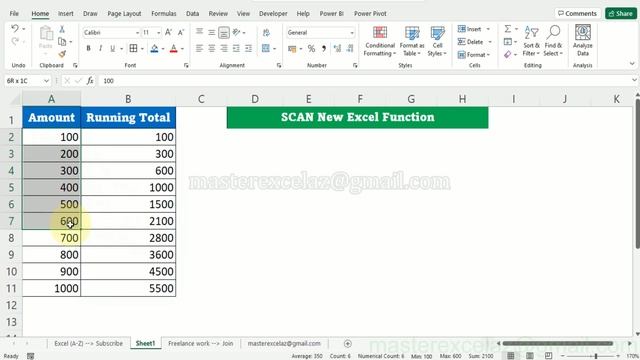Click the Merge & Center icon
The height and width of the screenshot is (360, 640).
(x=266, y=49)
